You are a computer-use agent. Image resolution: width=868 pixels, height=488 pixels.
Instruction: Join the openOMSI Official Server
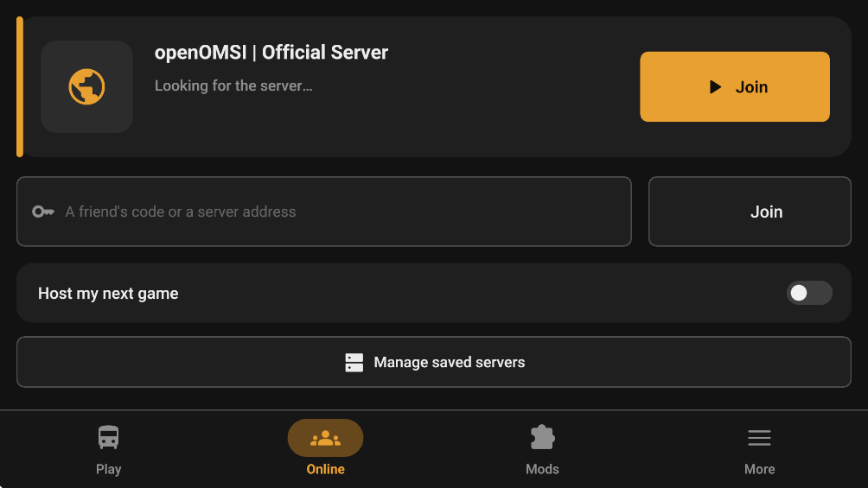point(735,87)
